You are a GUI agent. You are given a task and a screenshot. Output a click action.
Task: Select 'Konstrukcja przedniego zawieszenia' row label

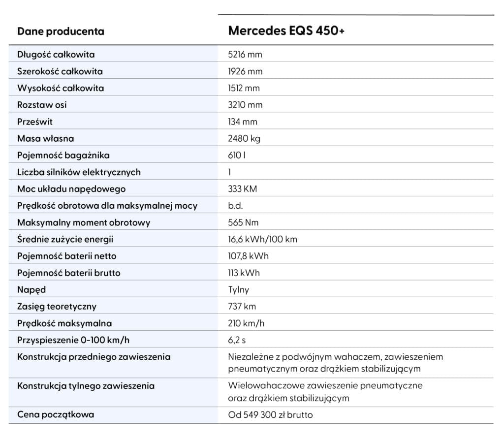click(x=94, y=357)
